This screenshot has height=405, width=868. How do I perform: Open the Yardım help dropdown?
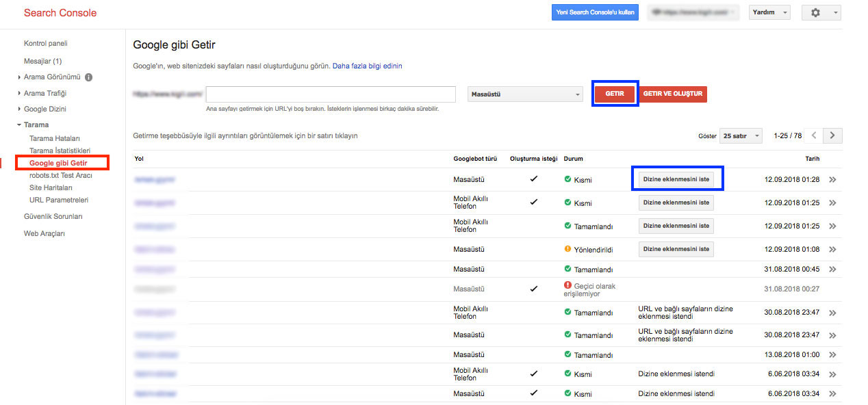coord(770,12)
